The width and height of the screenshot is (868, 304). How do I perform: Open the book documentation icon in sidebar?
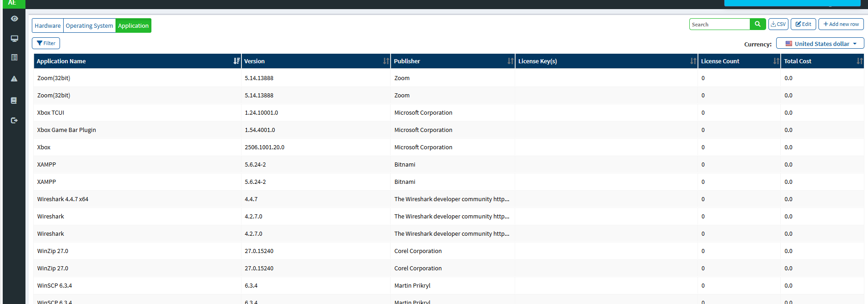coord(14,100)
